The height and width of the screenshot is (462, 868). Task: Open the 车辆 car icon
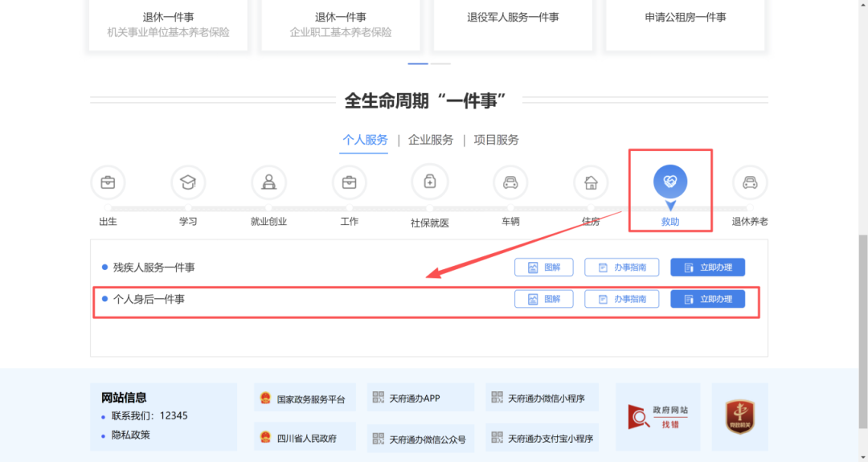[x=510, y=182]
